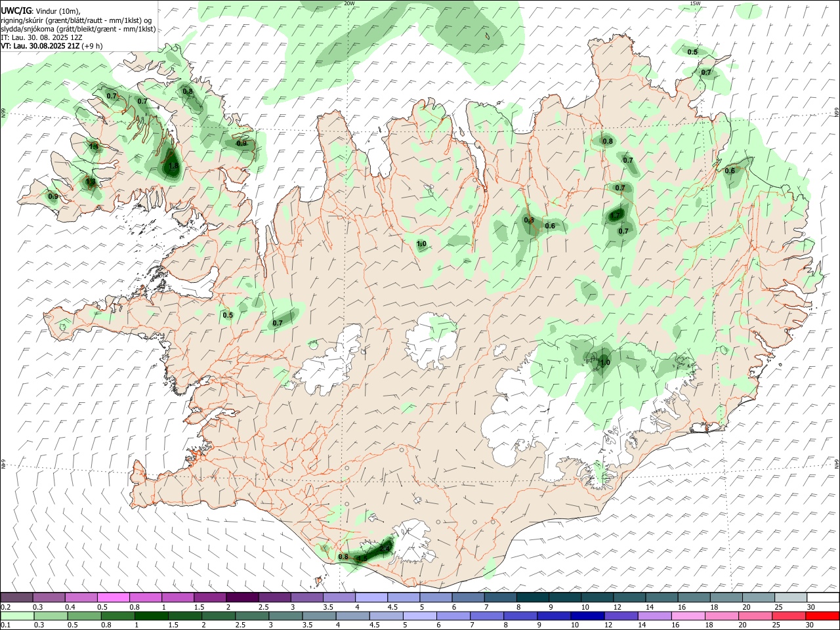840x630 pixels.
Task: Click the dark teal swatch in snow legend
Action: 532,598
